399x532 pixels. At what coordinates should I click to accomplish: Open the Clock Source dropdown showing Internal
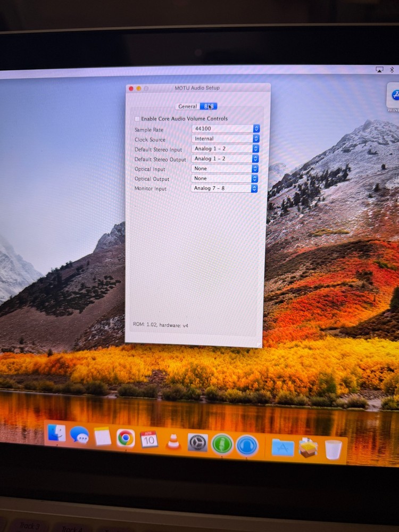226,138
